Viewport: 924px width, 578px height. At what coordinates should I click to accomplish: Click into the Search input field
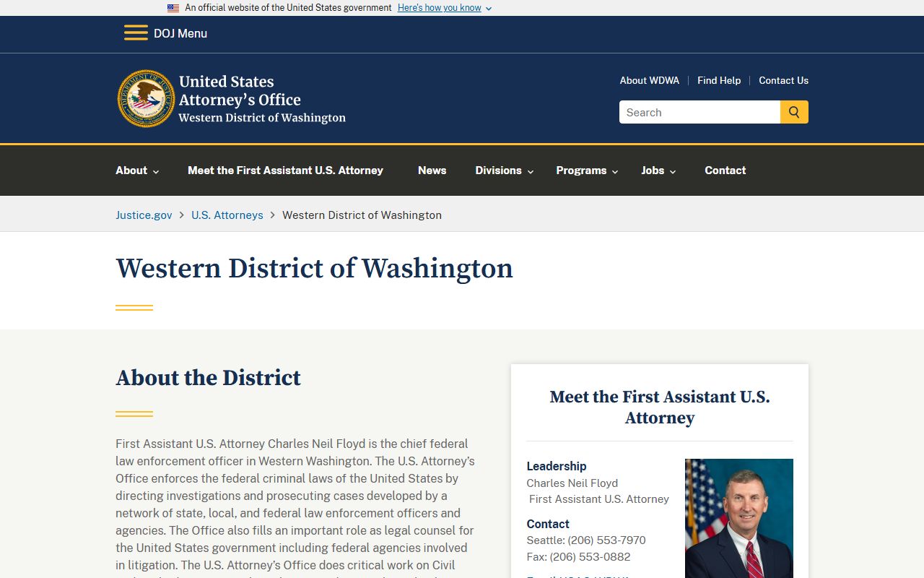tap(699, 112)
